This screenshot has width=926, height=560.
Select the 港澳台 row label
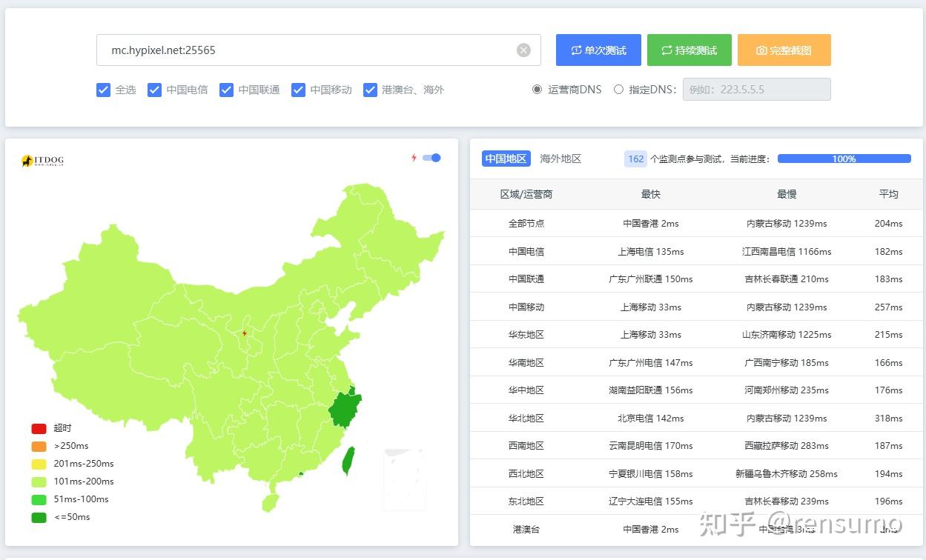pyautogui.click(x=526, y=530)
